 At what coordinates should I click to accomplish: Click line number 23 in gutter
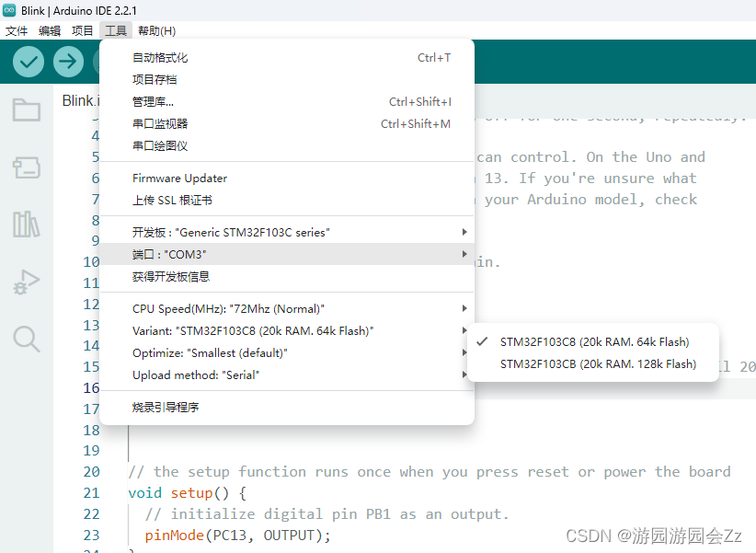click(x=92, y=536)
